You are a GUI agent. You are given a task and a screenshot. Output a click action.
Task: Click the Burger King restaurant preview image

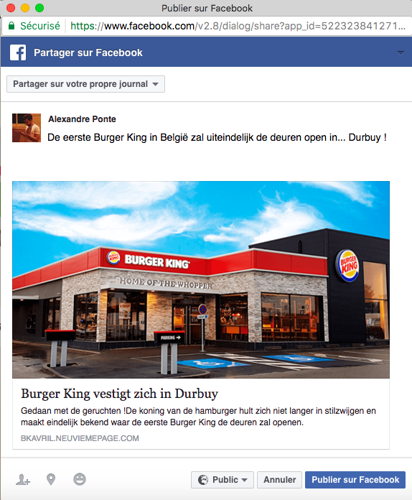coord(201,280)
